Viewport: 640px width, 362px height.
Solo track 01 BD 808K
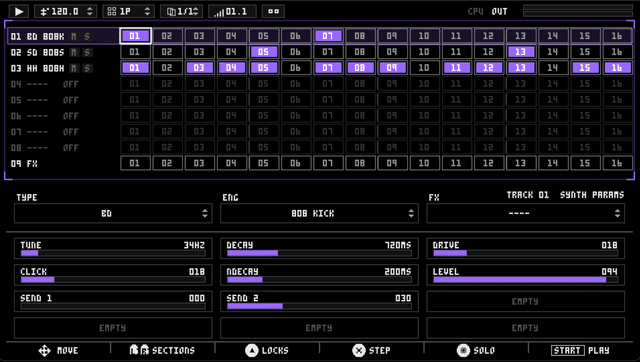tap(87, 36)
